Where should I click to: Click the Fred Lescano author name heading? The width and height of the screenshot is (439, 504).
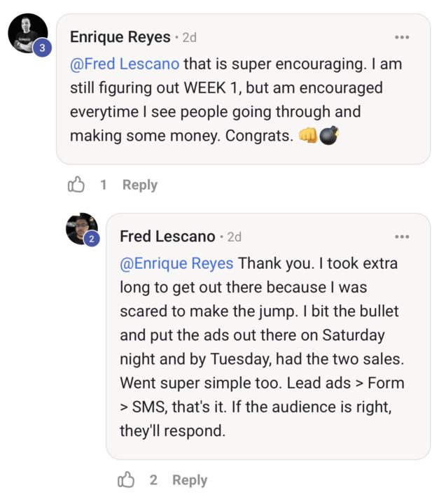pos(167,237)
